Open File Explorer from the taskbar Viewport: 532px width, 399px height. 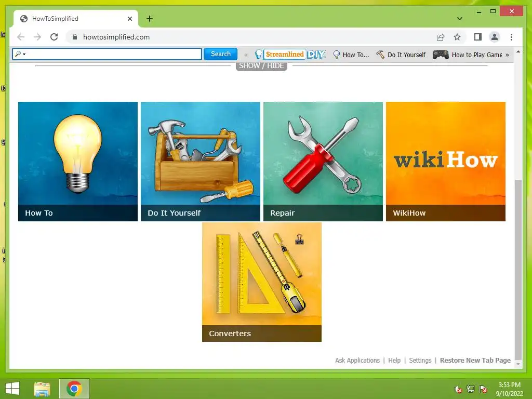[42, 389]
